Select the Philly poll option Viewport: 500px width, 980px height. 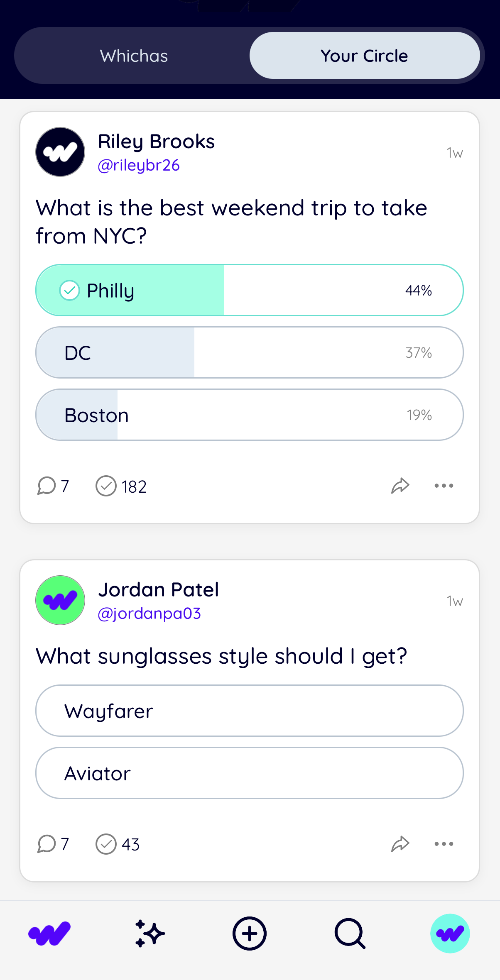click(x=249, y=290)
